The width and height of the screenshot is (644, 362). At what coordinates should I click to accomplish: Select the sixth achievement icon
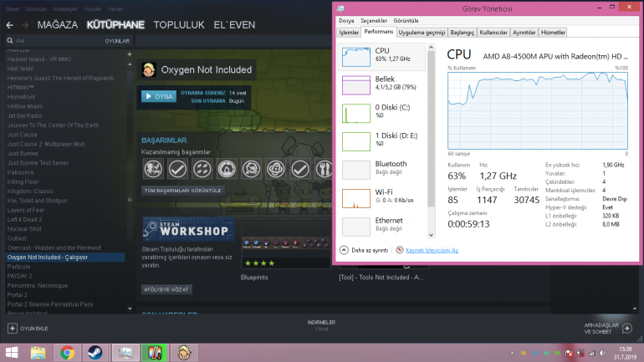click(x=276, y=169)
